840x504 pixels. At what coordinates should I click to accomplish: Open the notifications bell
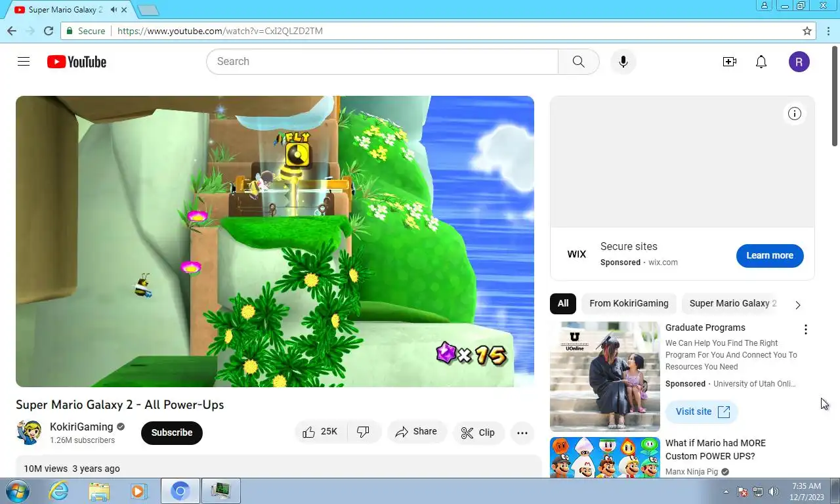[761, 62]
